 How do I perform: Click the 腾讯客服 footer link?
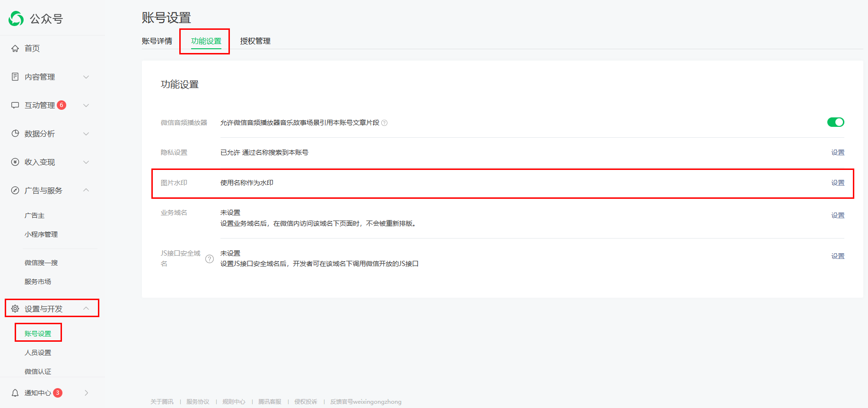270,402
